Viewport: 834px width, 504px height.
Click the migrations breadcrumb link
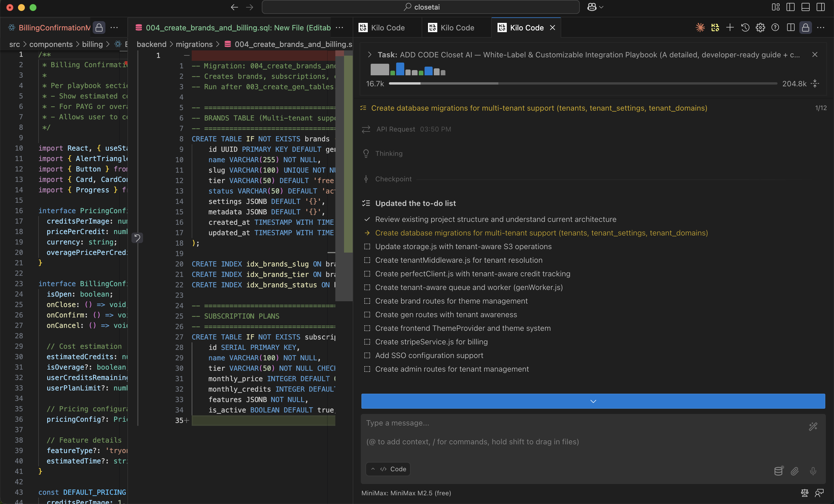click(194, 44)
